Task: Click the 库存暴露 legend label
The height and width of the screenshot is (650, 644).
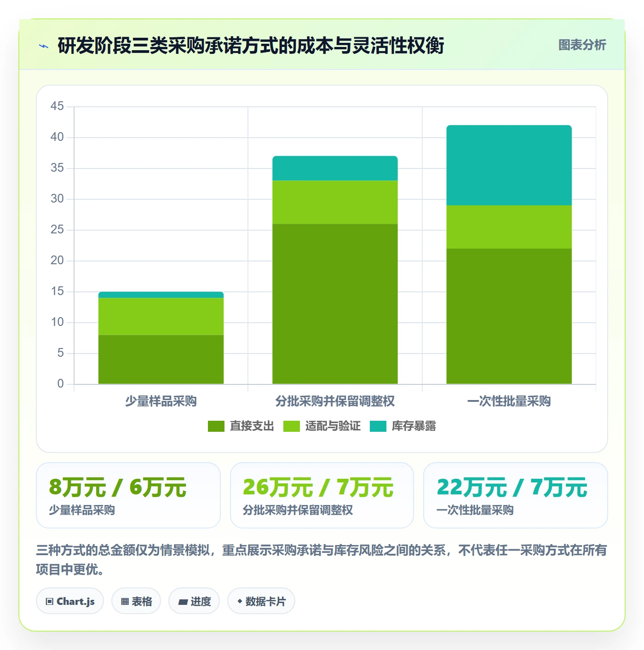Action: coord(414,426)
